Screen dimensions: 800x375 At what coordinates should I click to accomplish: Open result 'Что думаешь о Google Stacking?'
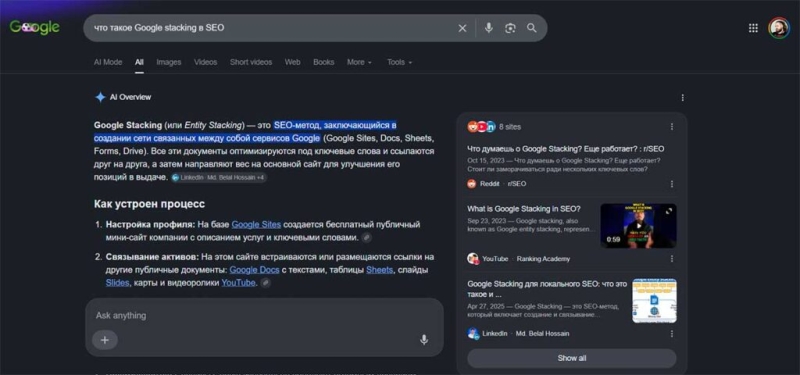click(x=566, y=149)
